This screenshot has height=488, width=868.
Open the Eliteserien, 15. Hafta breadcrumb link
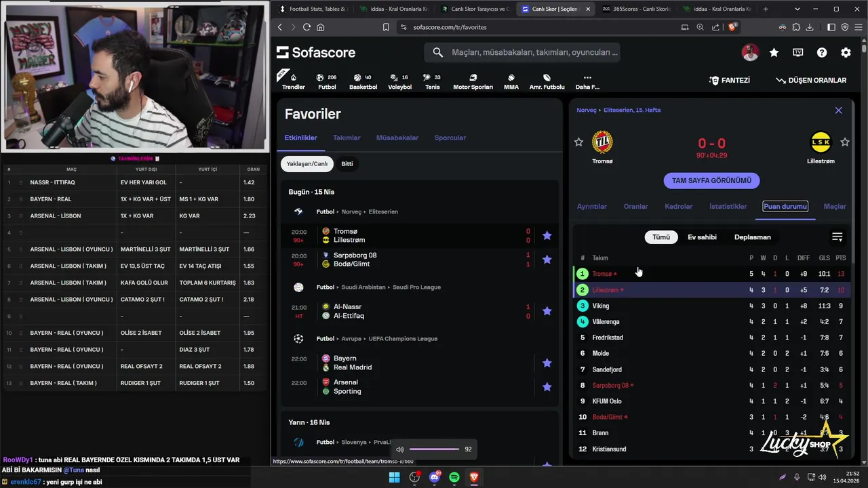[632, 110]
